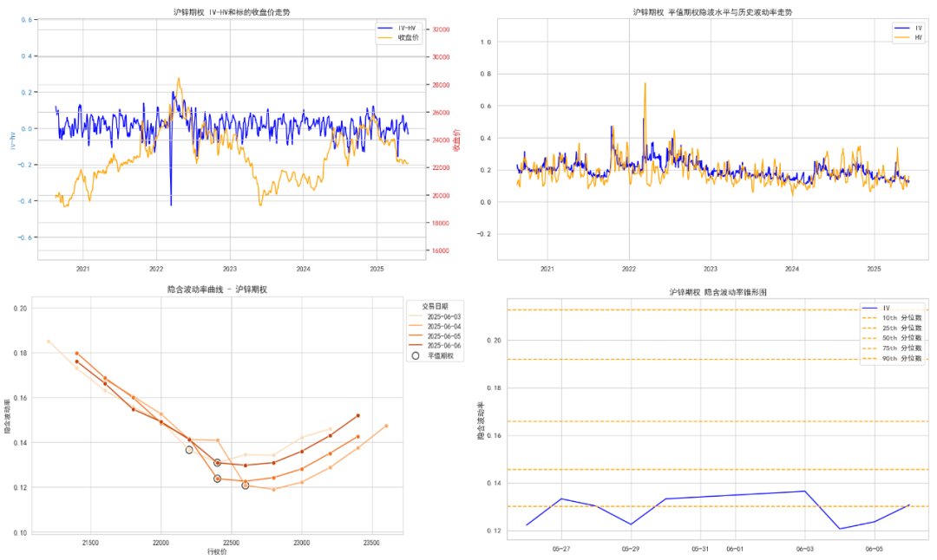Click the '23500' strike tick label

pyautogui.click(x=371, y=544)
